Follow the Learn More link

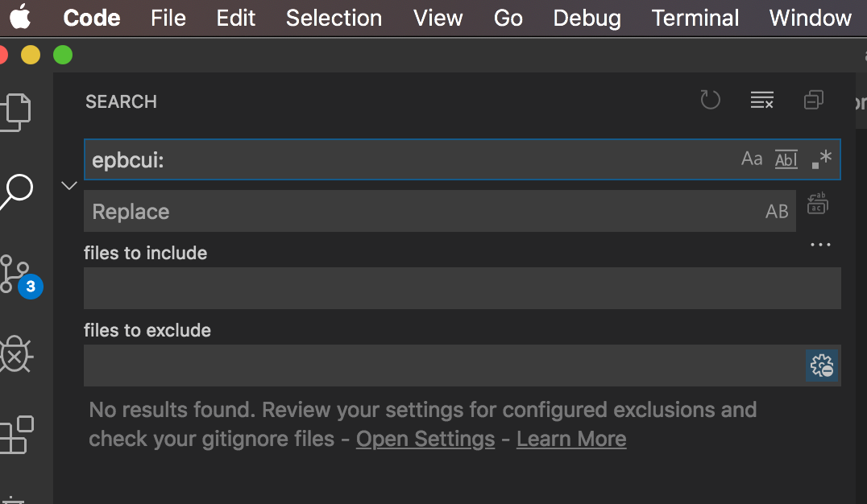(x=571, y=439)
